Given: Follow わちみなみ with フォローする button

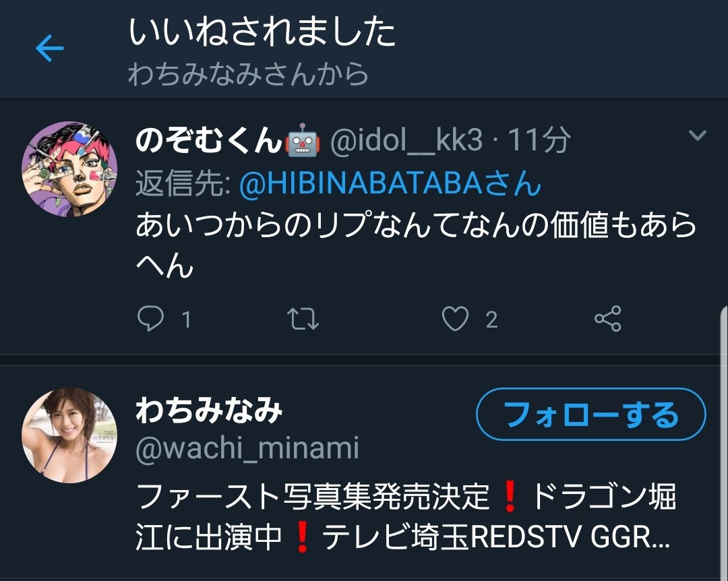Looking at the screenshot, I should [591, 414].
